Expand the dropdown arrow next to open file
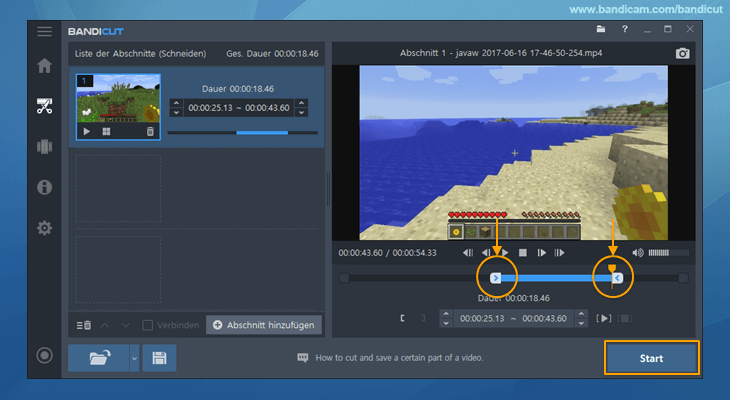This screenshot has width=730, height=400. (135, 358)
